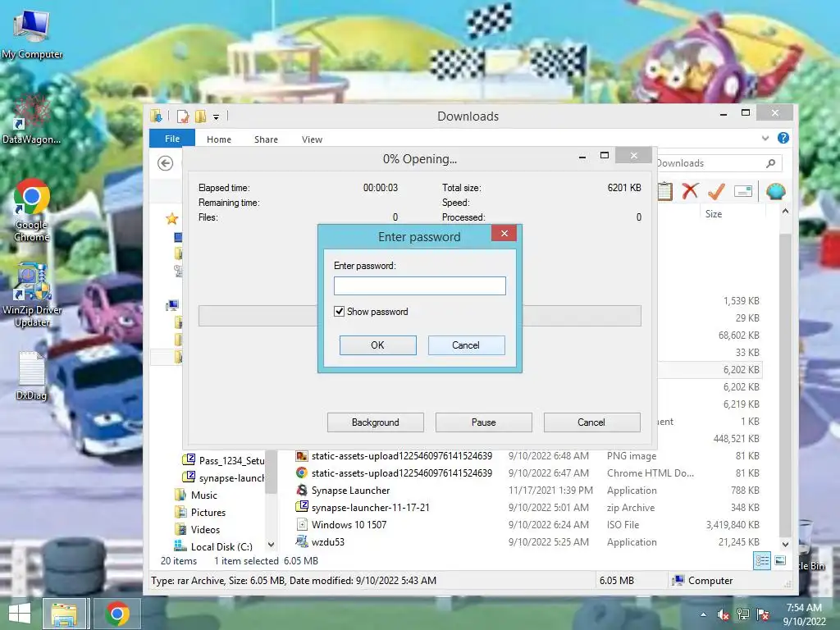Image resolution: width=840 pixels, height=630 pixels.
Task: Click the file list scroll-up arrow
Action: [785, 212]
